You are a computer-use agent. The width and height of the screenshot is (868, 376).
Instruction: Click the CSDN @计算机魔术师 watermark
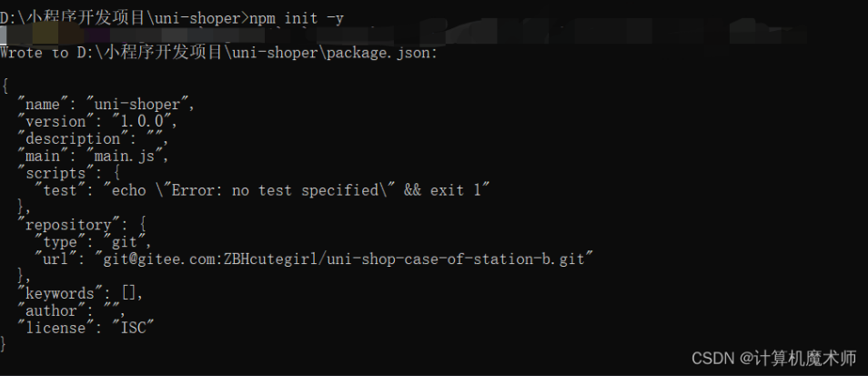coord(773,359)
